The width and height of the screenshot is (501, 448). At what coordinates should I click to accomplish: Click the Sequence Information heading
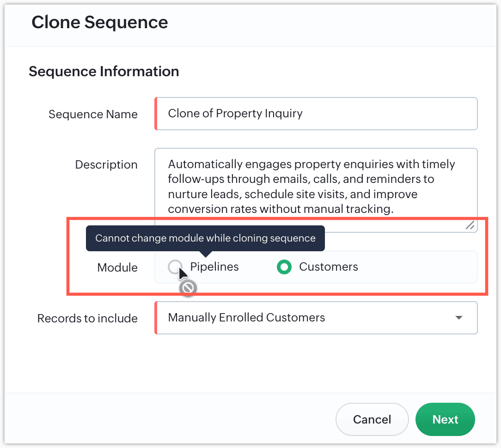(104, 71)
